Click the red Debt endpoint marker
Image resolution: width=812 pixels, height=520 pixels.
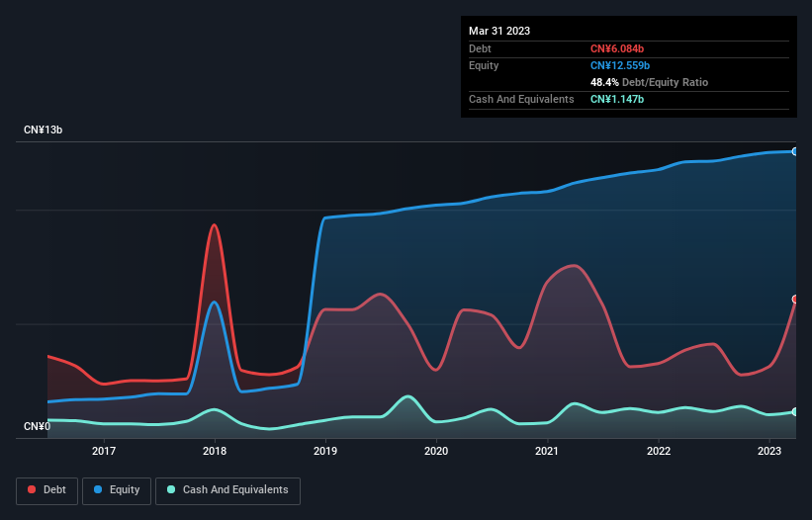(795, 299)
